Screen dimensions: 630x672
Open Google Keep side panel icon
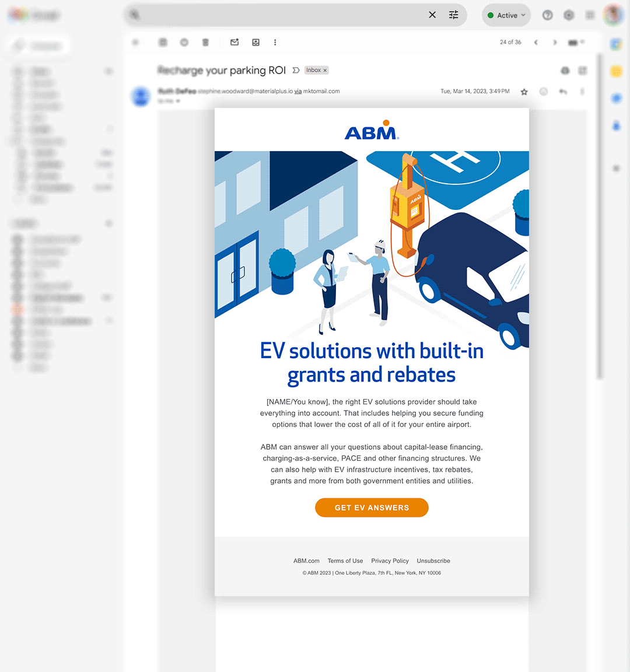click(x=616, y=71)
